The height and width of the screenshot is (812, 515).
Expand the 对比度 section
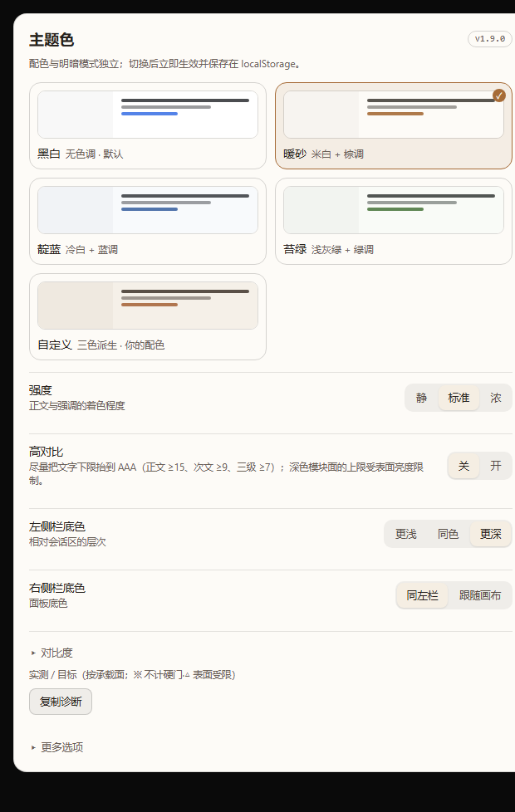pos(51,653)
